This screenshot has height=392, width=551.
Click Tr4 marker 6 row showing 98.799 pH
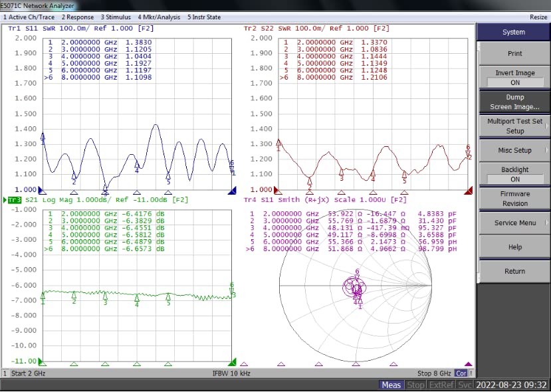point(352,248)
